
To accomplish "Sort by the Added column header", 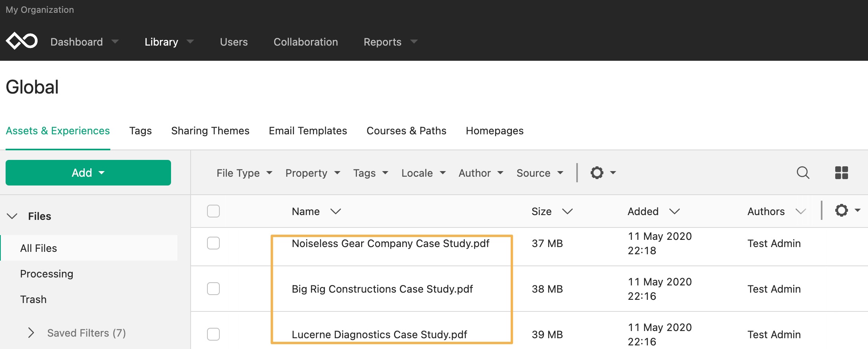I will (653, 211).
